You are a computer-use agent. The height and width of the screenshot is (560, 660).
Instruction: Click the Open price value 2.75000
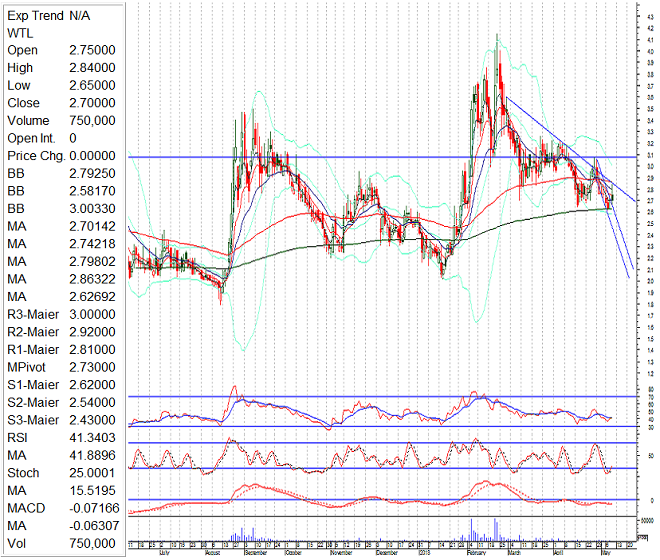point(91,50)
